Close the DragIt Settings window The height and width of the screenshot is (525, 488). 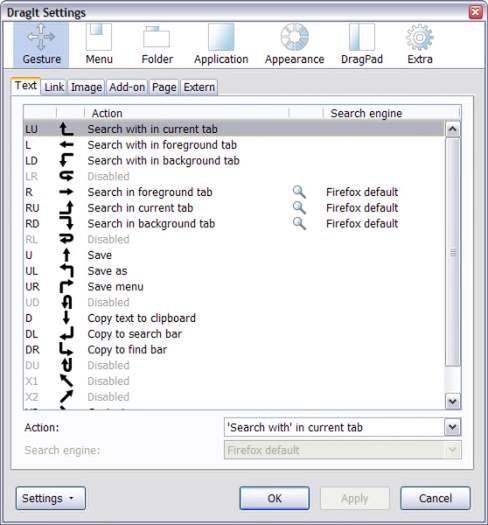click(x=475, y=12)
